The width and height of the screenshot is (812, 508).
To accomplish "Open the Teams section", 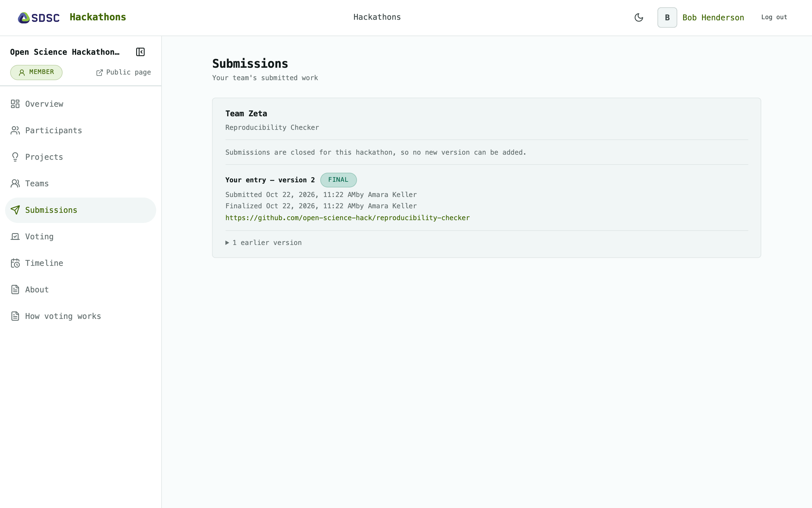I will tap(81, 183).
